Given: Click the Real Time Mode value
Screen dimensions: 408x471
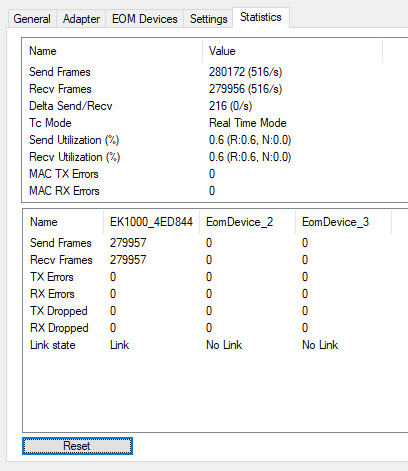Looking at the screenshot, I should (x=248, y=123).
